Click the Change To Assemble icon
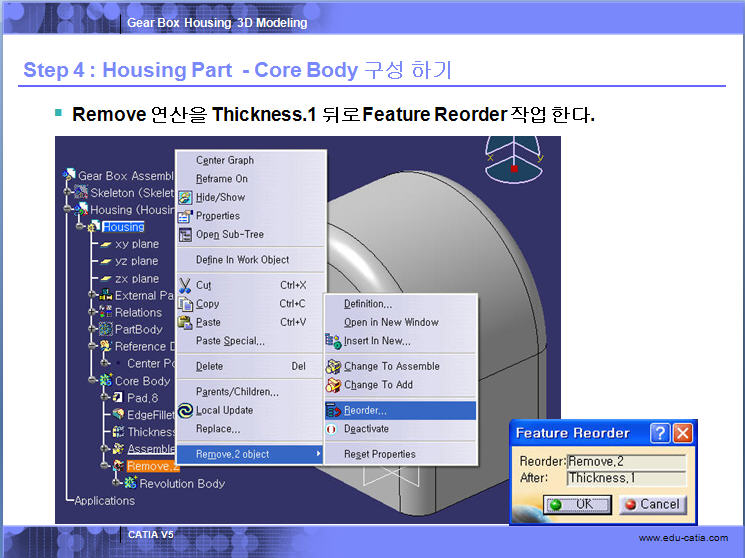Viewport: 745px width, 558px height. tap(334, 366)
